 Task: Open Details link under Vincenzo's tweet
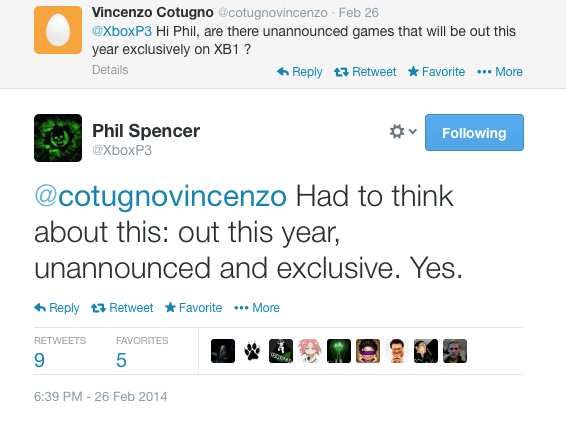[110, 70]
